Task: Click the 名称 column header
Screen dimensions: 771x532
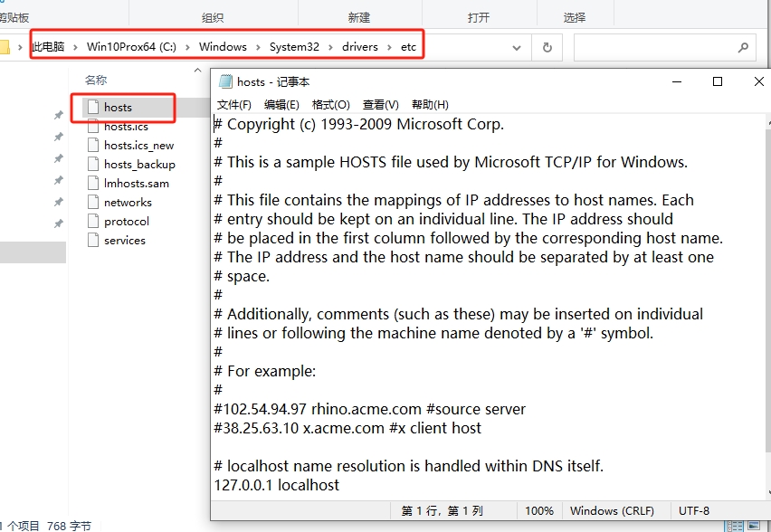Action: [96, 81]
